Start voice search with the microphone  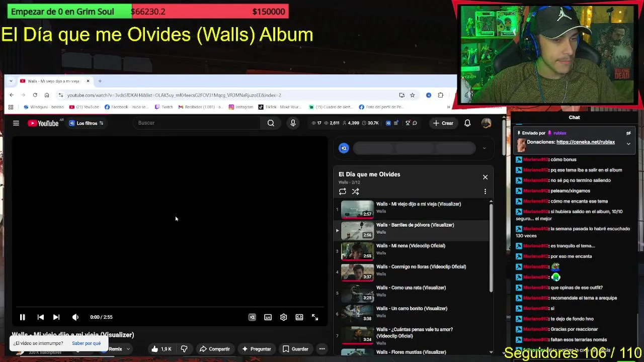pyautogui.click(x=293, y=123)
